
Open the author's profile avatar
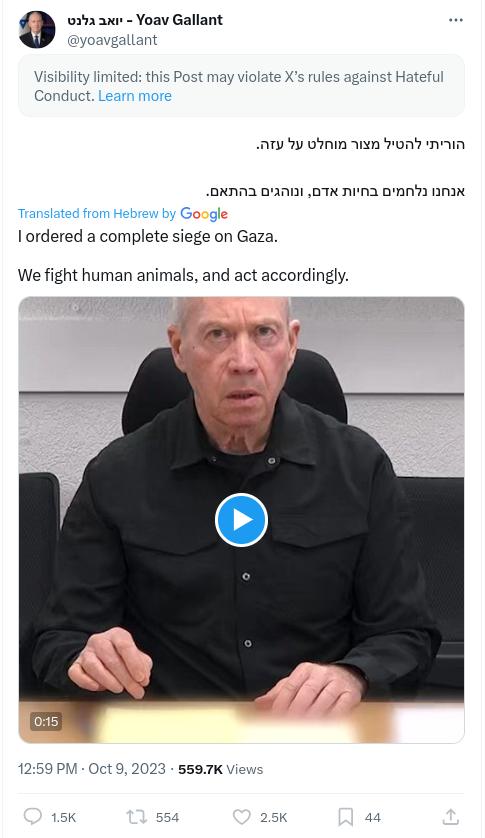click(37, 30)
